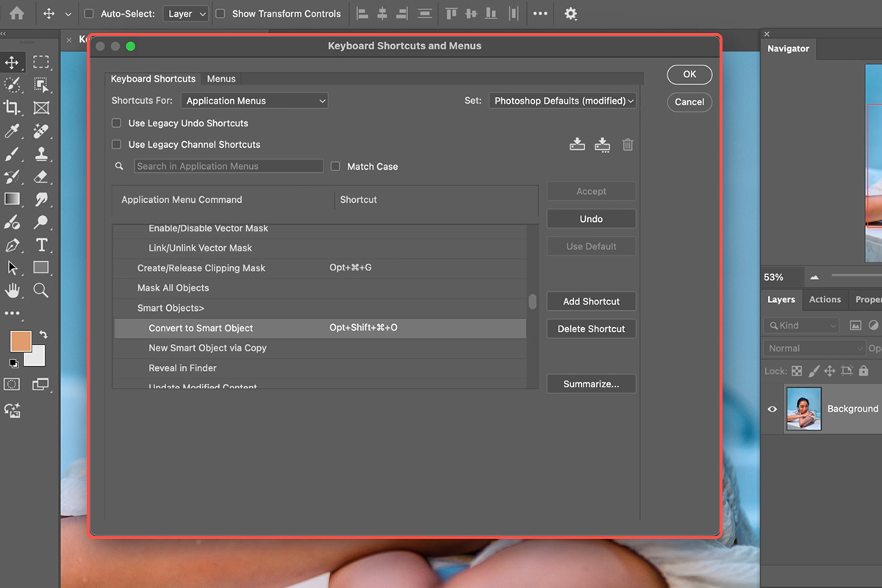Open the layer Kind filter dropdown
The width and height of the screenshot is (882, 588).
tap(801, 325)
